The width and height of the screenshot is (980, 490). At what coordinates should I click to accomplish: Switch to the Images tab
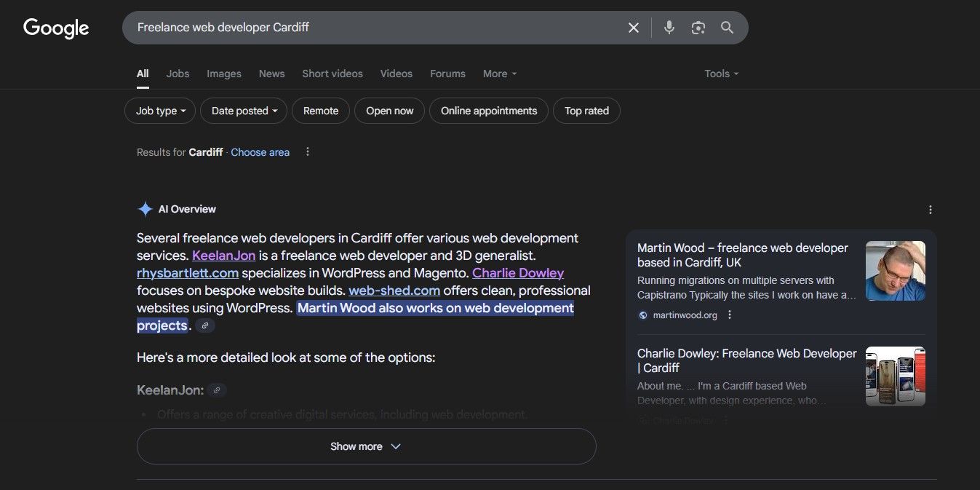(224, 74)
